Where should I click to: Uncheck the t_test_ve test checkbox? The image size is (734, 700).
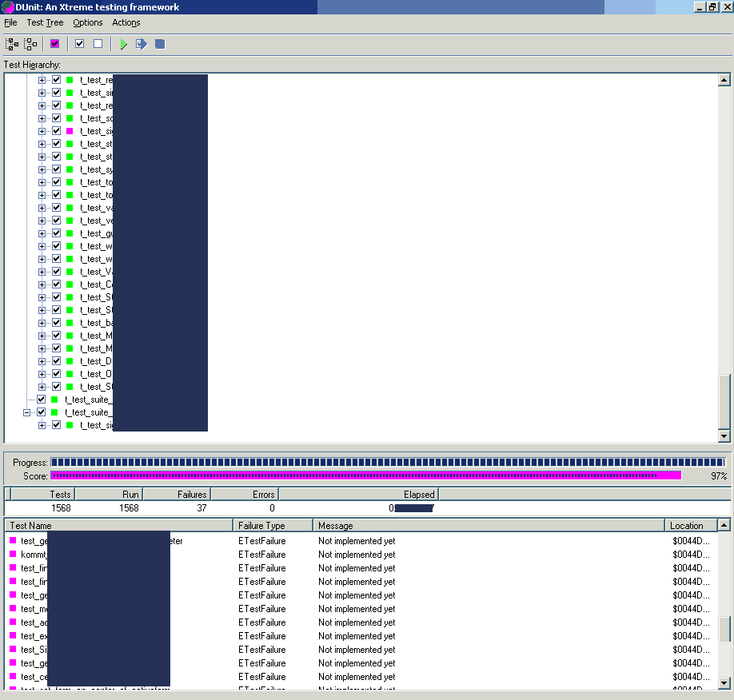pos(56,221)
